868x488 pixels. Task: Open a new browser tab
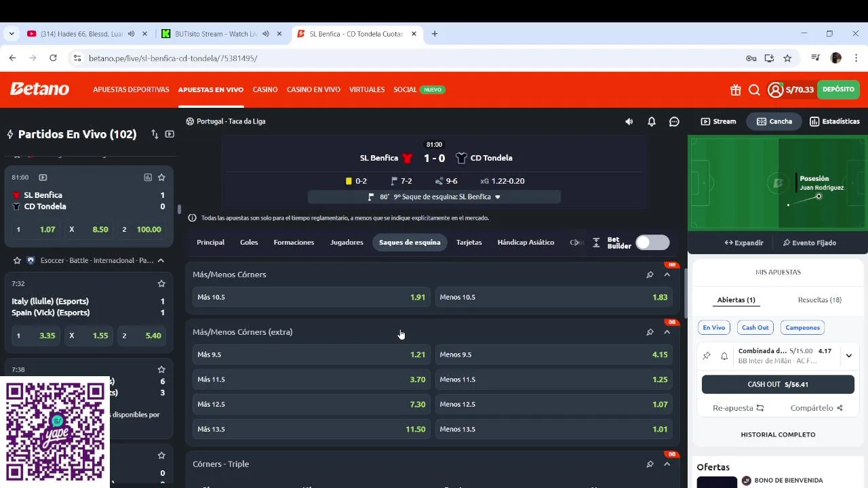coord(435,34)
